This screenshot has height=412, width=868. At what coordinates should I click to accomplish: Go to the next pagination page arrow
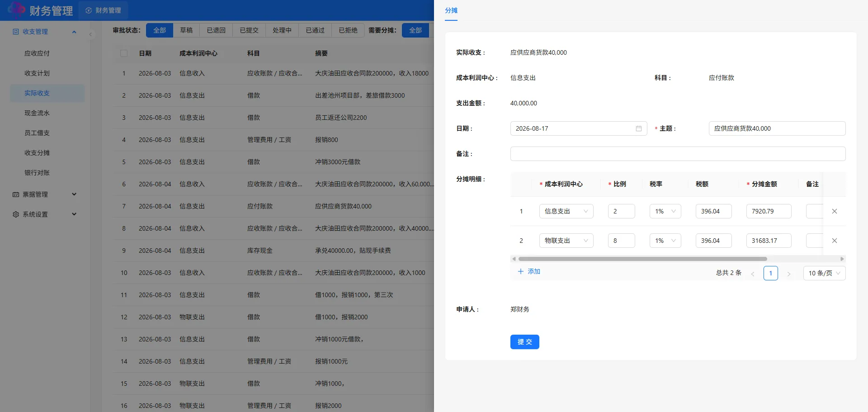coord(789,274)
